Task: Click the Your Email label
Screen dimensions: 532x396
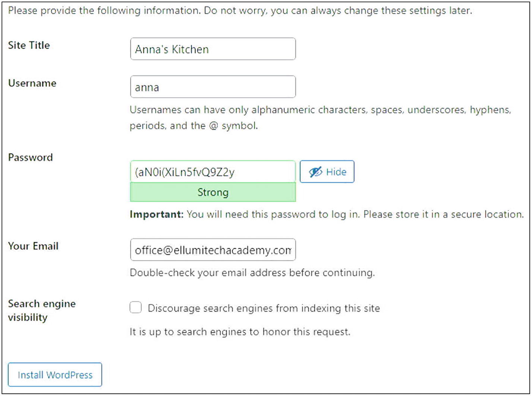Action: (x=33, y=246)
